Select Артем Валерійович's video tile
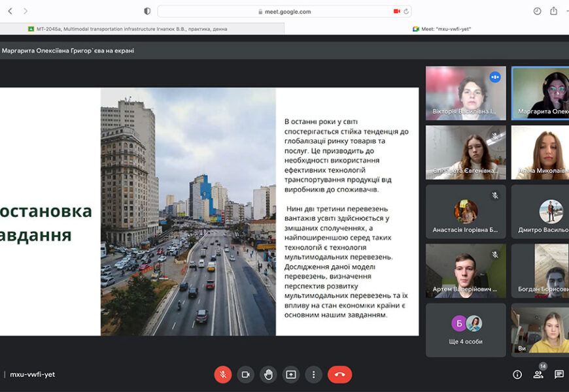Screen dimensions: 569x392 point(466,270)
